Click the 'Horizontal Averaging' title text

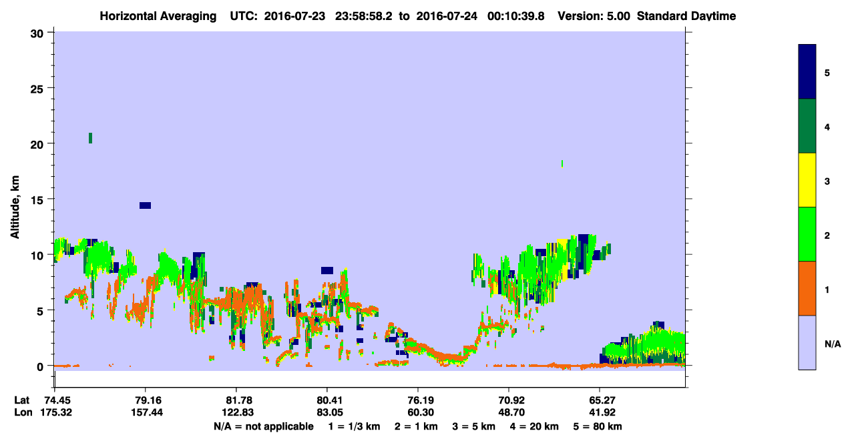click(158, 16)
